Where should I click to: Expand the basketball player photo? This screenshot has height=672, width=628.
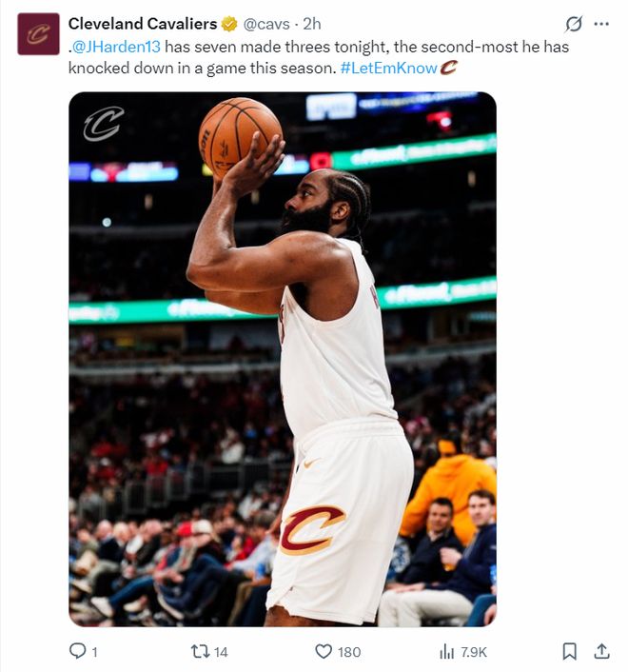point(283,359)
